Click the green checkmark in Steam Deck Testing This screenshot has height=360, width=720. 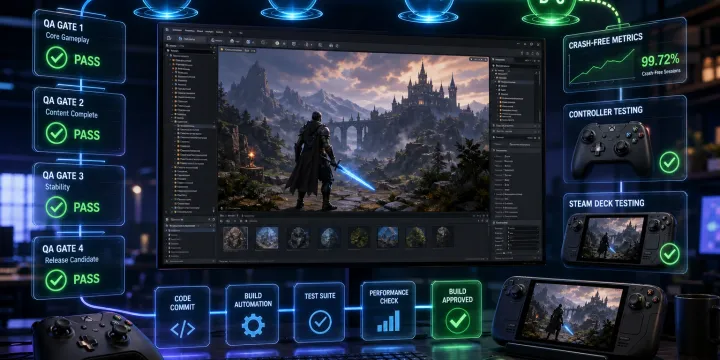point(669,254)
